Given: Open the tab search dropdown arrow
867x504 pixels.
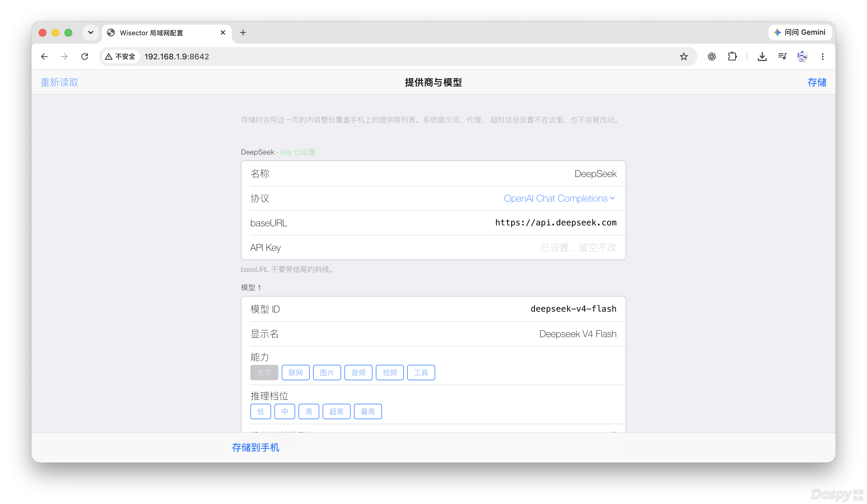Looking at the screenshot, I should (90, 32).
